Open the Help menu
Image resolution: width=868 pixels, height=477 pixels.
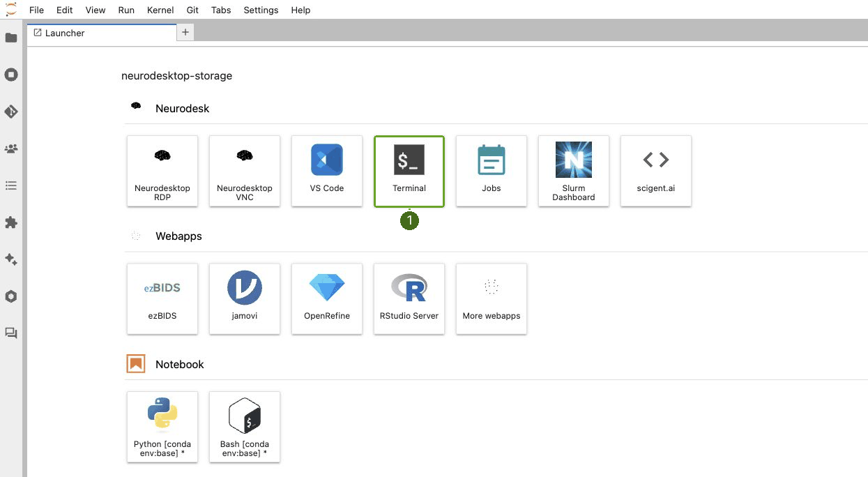point(300,10)
